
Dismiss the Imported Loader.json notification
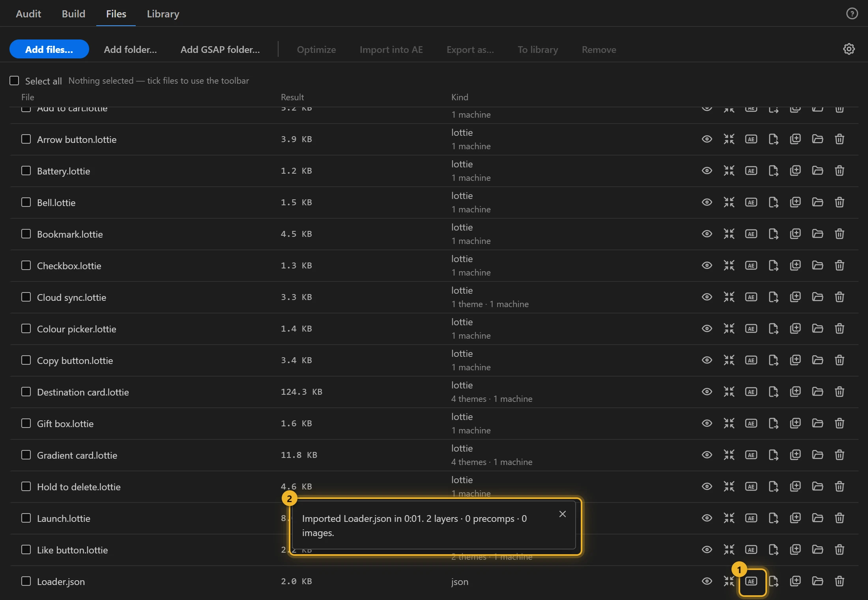point(563,514)
